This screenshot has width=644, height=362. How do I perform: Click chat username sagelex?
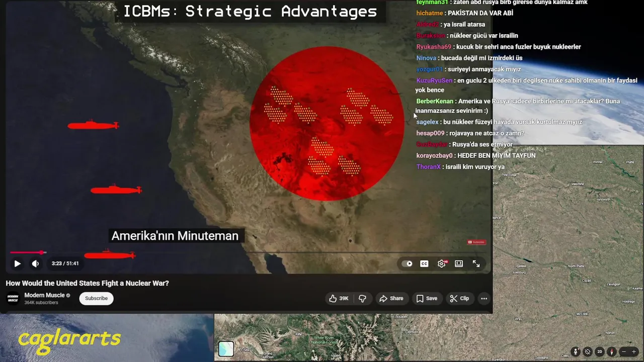click(427, 122)
